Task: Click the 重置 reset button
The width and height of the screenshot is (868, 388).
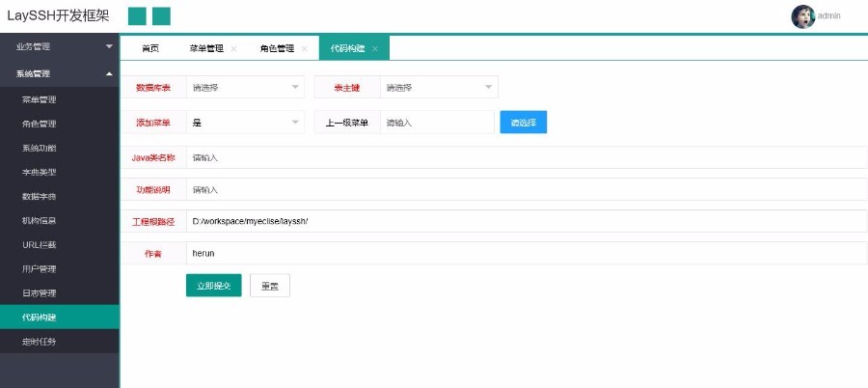Action: click(270, 286)
